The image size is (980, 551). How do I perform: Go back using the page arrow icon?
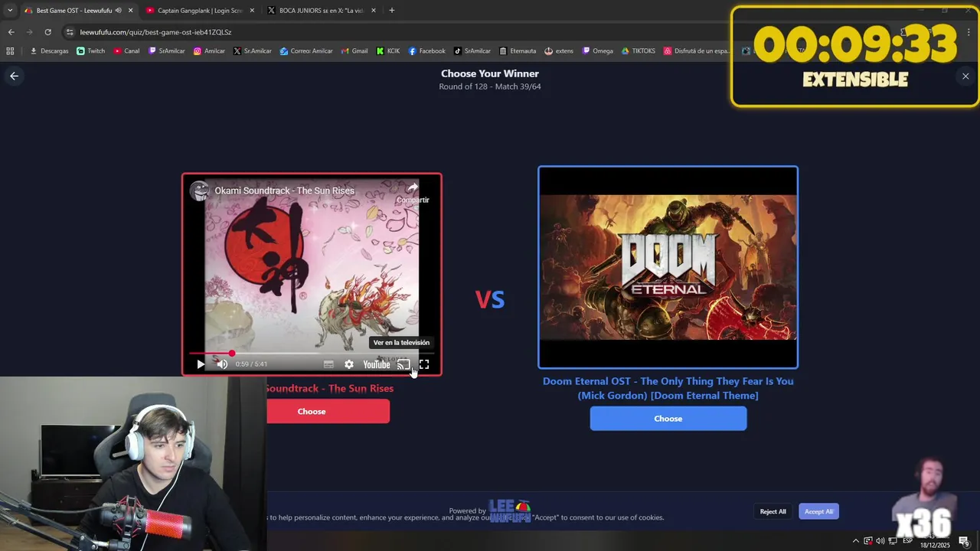pyautogui.click(x=14, y=76)
